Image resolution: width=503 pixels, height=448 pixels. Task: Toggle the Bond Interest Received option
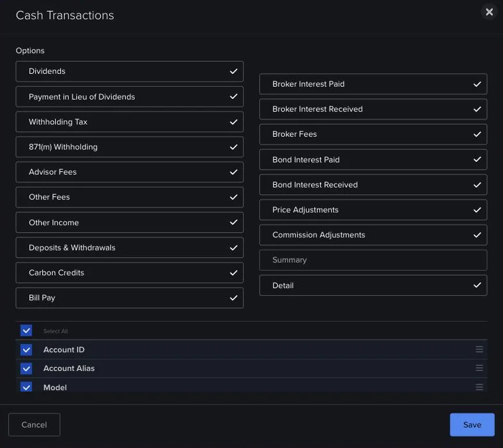(x=373, y=185)
